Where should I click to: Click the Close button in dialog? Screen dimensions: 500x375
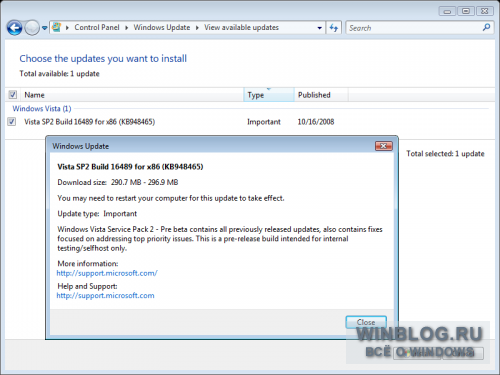pos(366,322)
